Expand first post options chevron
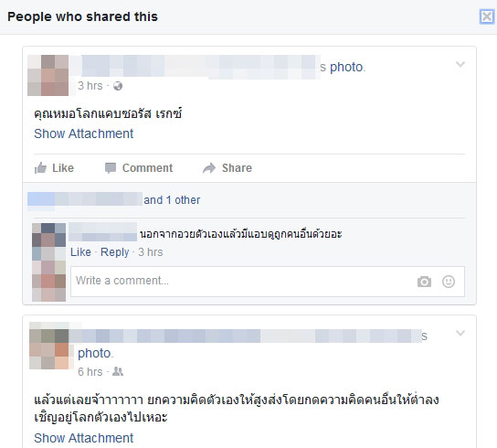This screenshot has height=448, width=497. click(x=460, y=64)
